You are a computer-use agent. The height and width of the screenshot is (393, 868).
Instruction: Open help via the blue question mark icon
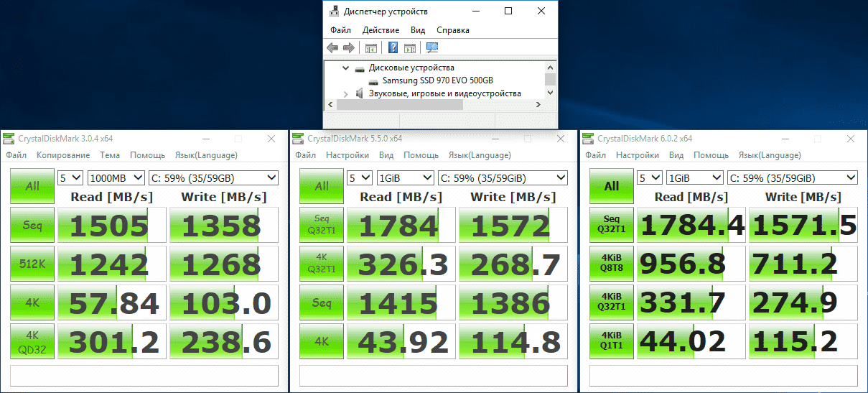pos(393,48)
